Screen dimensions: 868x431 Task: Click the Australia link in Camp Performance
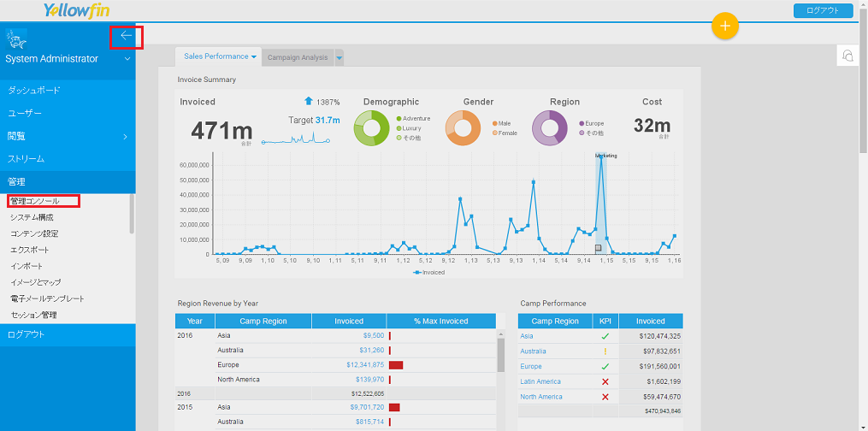click(x=533, y=351)
